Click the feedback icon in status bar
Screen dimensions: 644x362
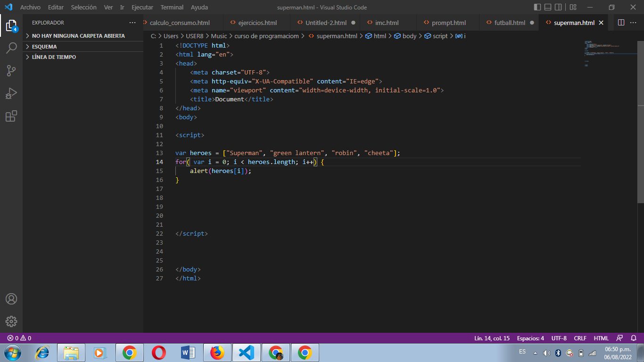click(619, 338)
